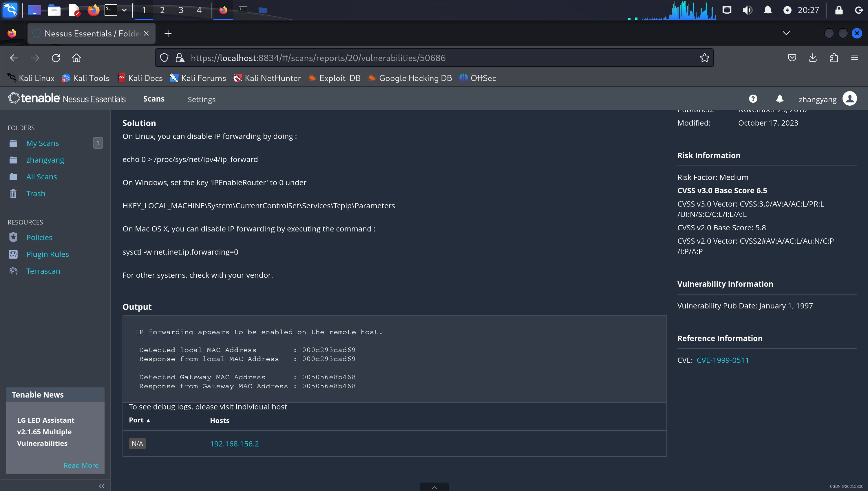Open Nessus notifications bell icon
The image size is (868, 491).
click(780, 99)
